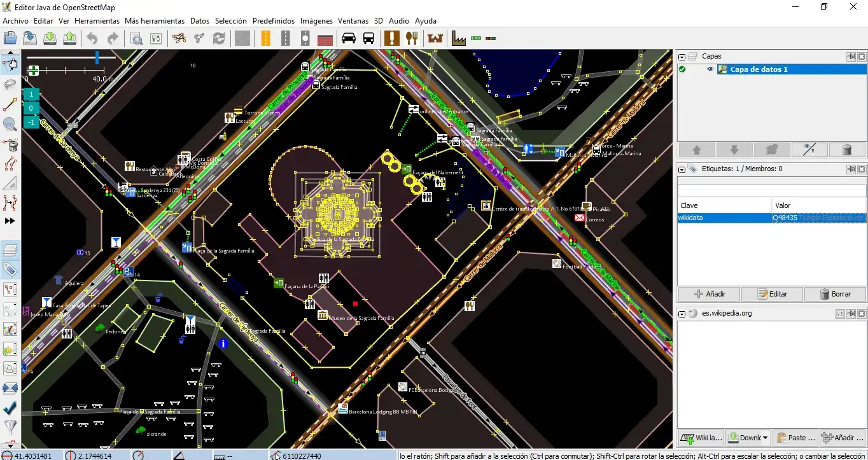
Task: Click the brick wall preset icon
Action: tap(325, 38)
